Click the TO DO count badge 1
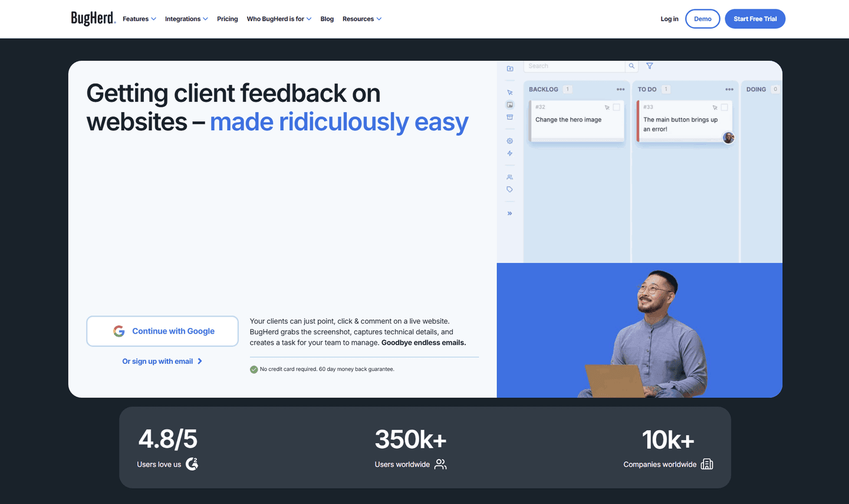849x504 pixels. pyautogui.click(x=666, y=90)
